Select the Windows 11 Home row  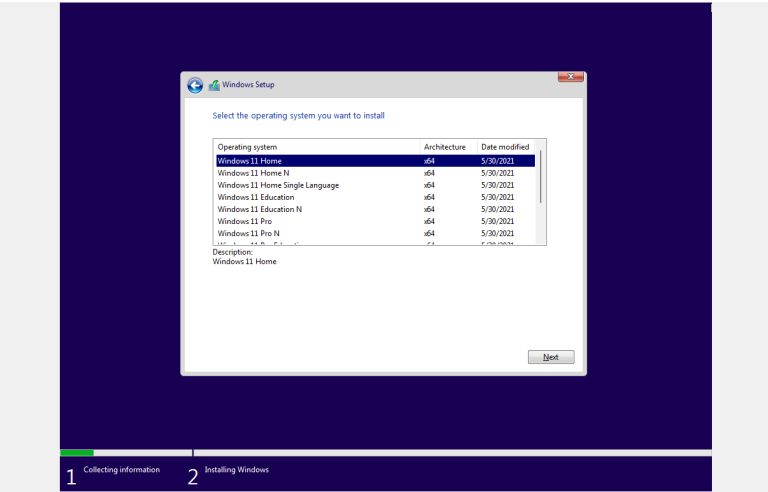(x=375, y=161)
